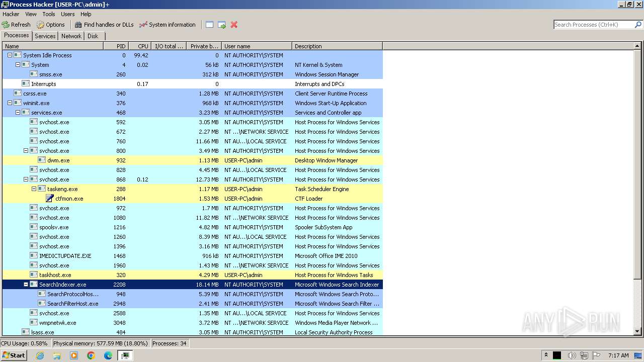Select the spoolsv.exe process icon

34,227
